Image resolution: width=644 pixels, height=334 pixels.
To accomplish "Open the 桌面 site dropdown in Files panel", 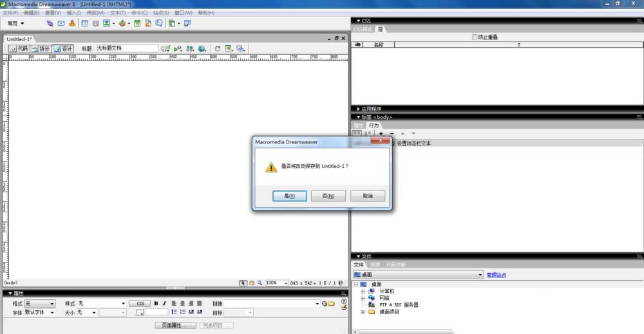I will (418, 275).
